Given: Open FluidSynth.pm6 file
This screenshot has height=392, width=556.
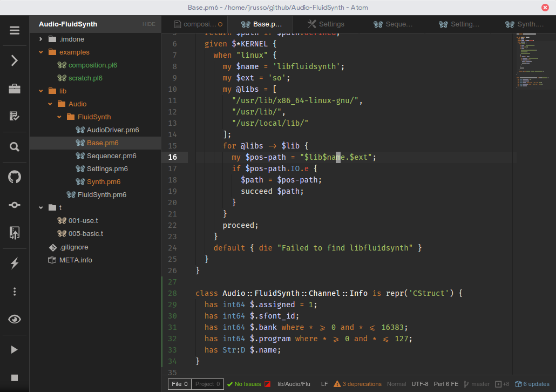Looking at the screenshot, I should click(x=102, y=195).
